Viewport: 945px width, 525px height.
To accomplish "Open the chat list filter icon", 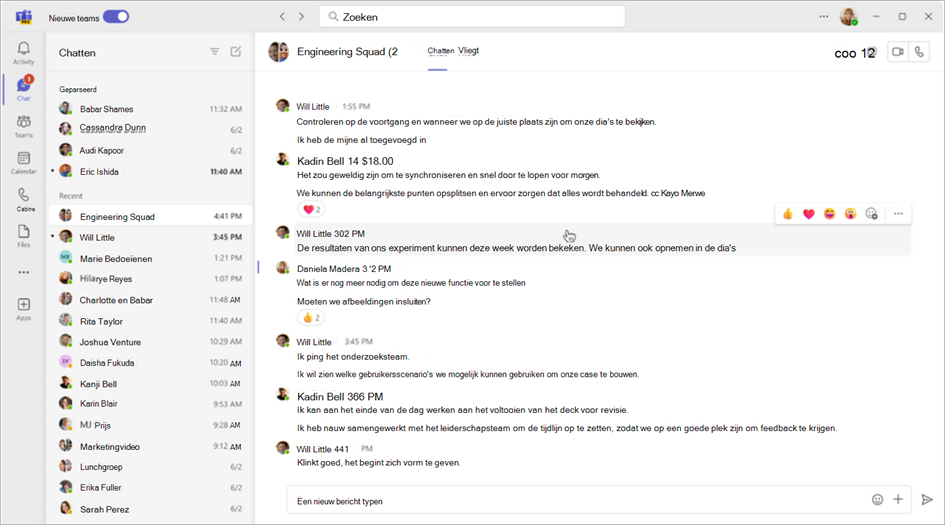I will (214, 52).
